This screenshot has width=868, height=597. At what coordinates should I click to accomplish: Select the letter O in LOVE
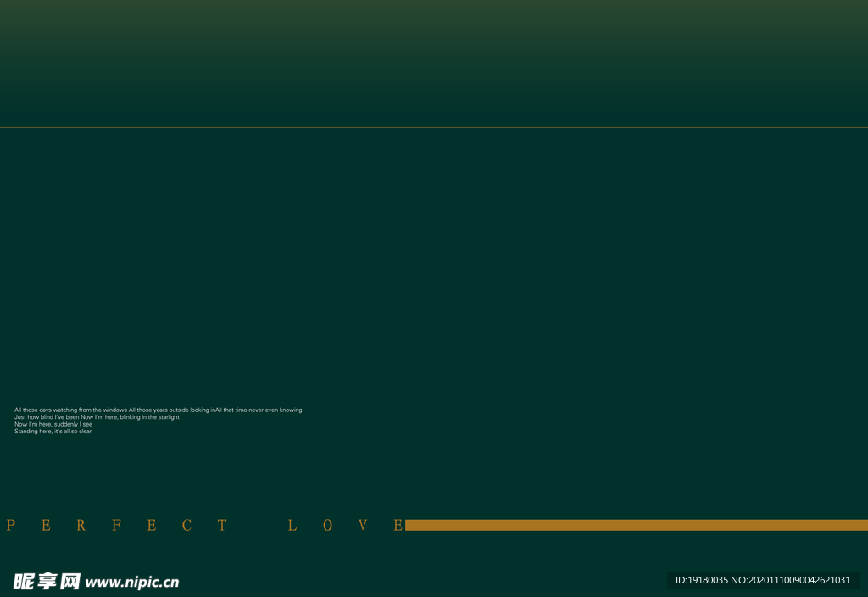click(x=327, y=526)
